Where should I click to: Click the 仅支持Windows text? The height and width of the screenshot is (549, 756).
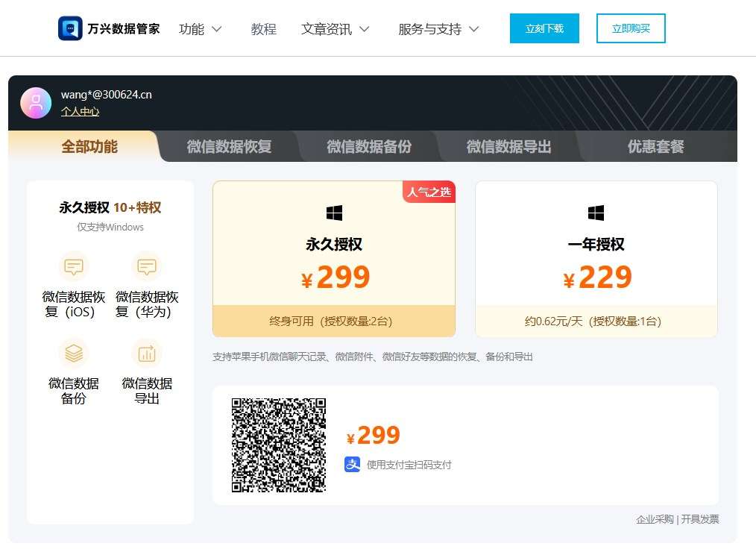pyautogui.click(x=110, y=227)
